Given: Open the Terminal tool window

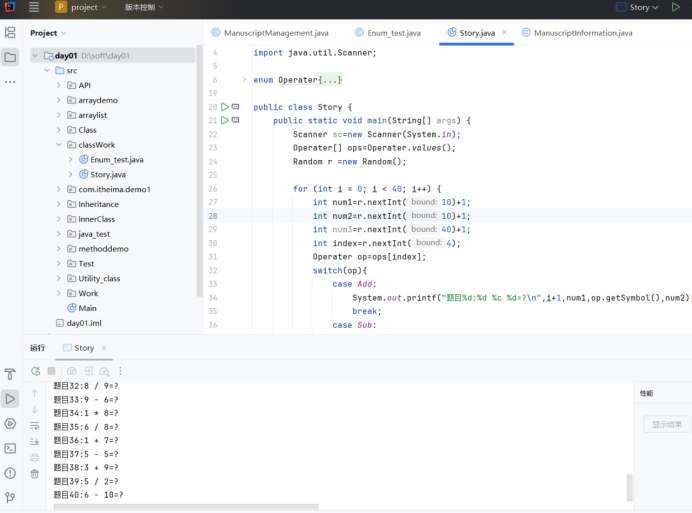Looking at the screenshot, I should [10, 448].
